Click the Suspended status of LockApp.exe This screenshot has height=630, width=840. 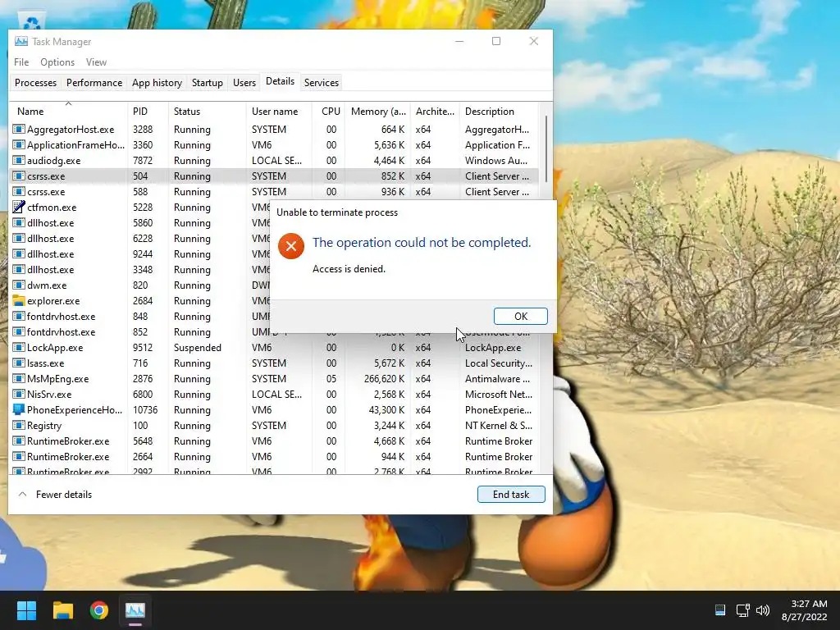tap(197, 347)
